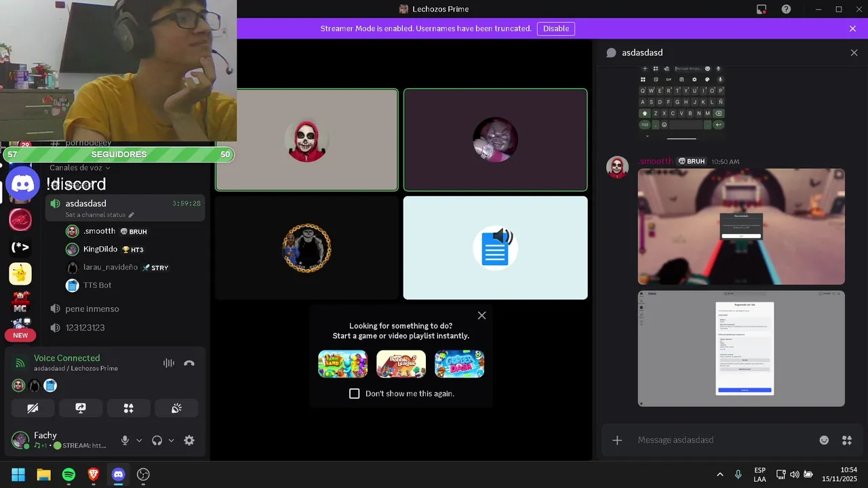Image resolution: width=868 pixels, height=488 pixels.
Task: Open the Help question mark icon
Action: tap(786, 9)
